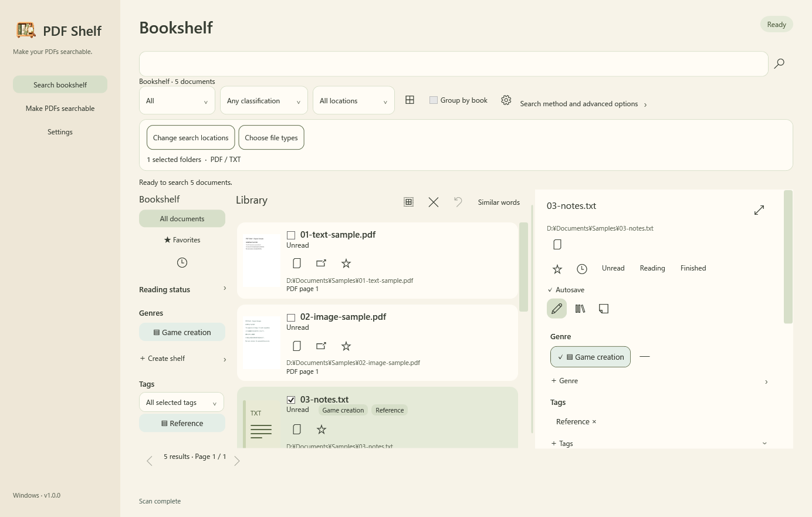Favorite 01-text-sample.pdf with star
812x517 pixels.
(346, 263)
